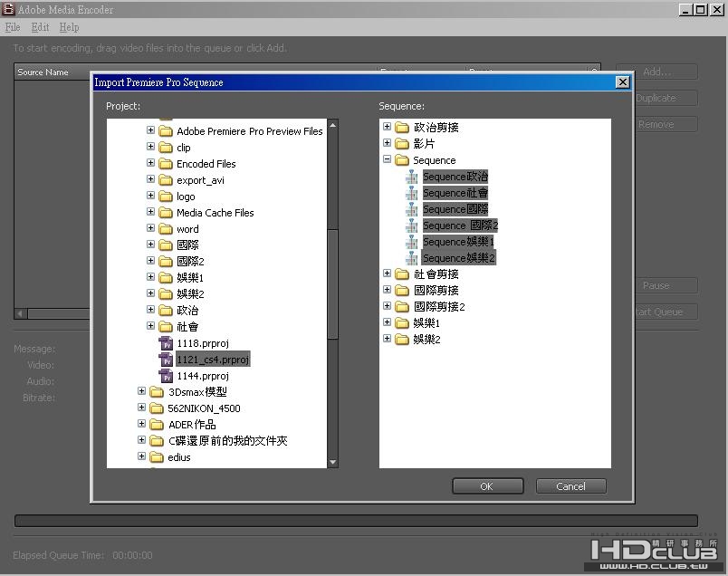This screenshot has width=728, height=576.
Task: Confirm import with the OK button
Action: pos(487,486)
